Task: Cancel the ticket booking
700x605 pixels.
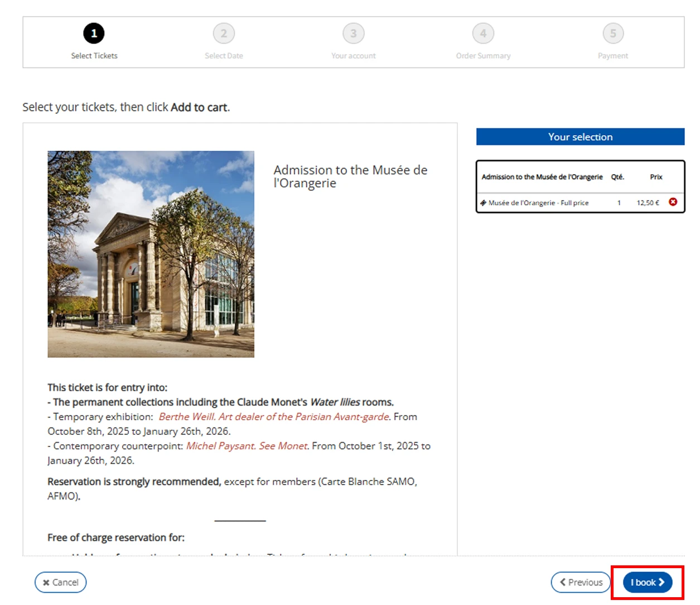Action: point(60,582)
